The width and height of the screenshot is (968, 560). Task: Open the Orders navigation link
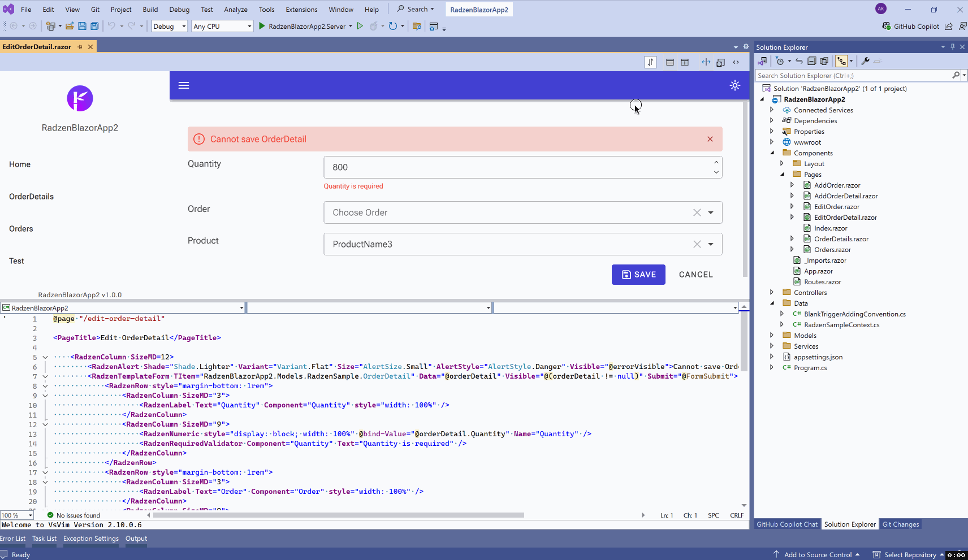pos(21,229)
